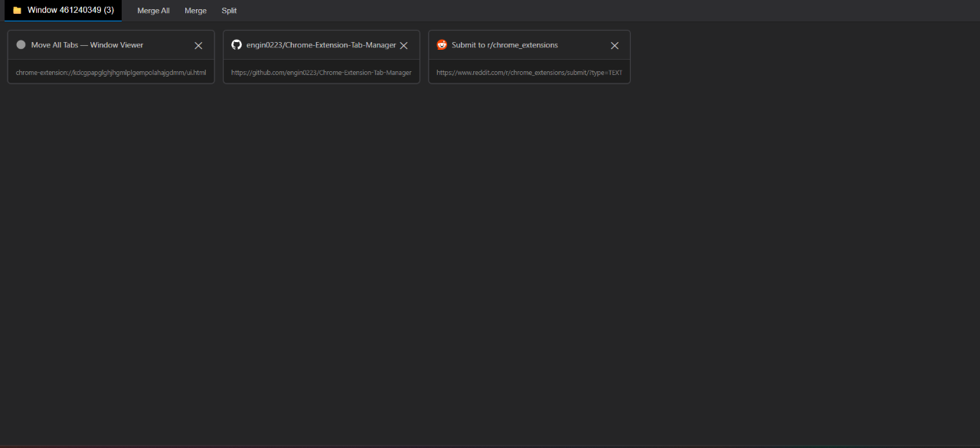This screenshot has height=448, width=980.
Task: Click the thin colored strip at the bottom edge
Action: [490, 446]
